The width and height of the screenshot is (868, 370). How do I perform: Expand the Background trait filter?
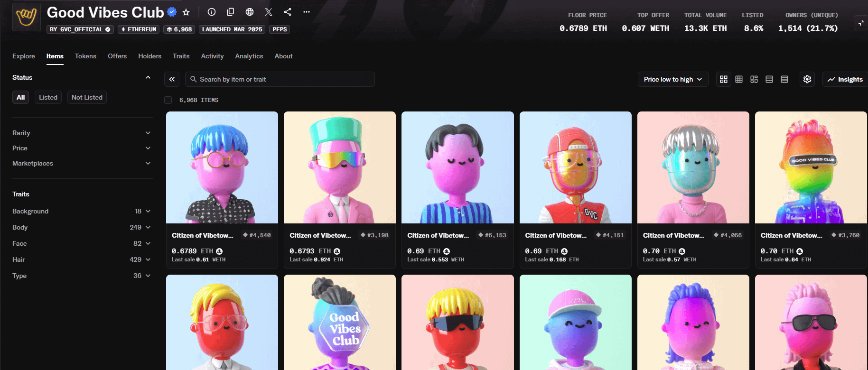82,211
